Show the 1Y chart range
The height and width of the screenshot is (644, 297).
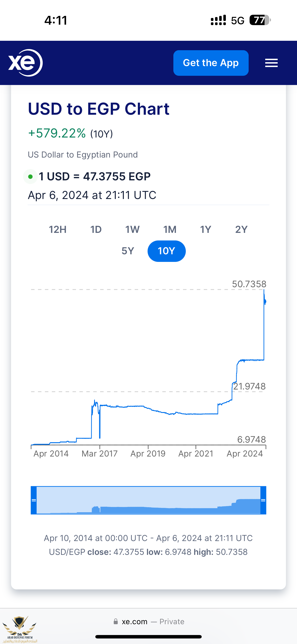click(x=206, y=229)
